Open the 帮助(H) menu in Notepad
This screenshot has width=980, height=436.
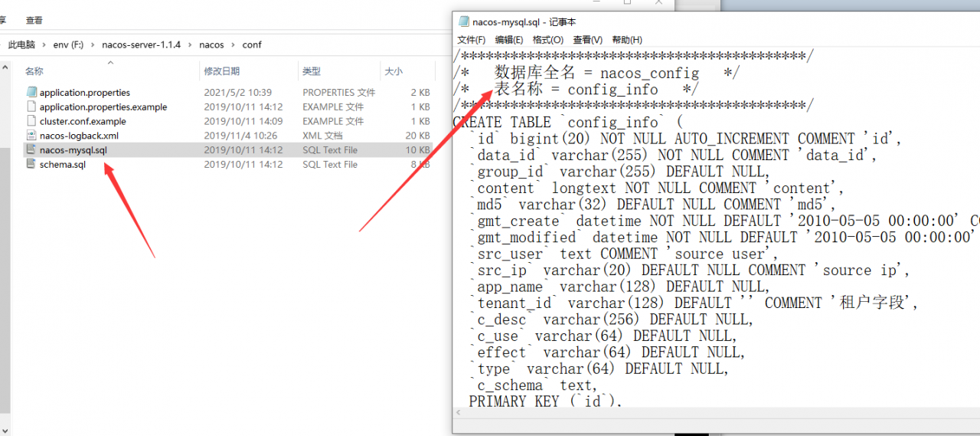tap(627, 40)
